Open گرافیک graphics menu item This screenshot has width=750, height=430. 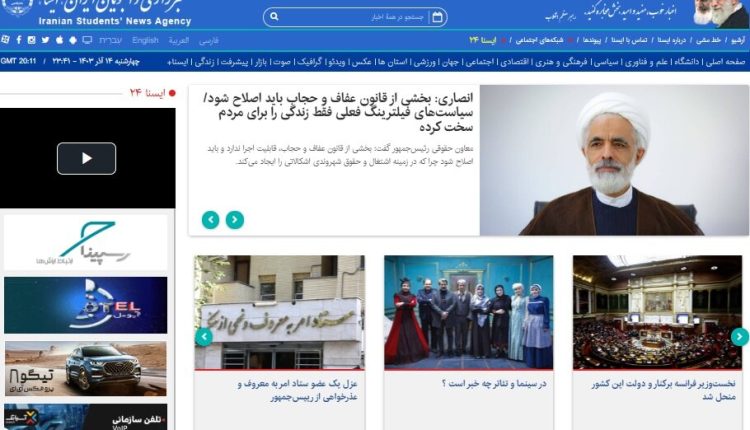click(309, 62)
